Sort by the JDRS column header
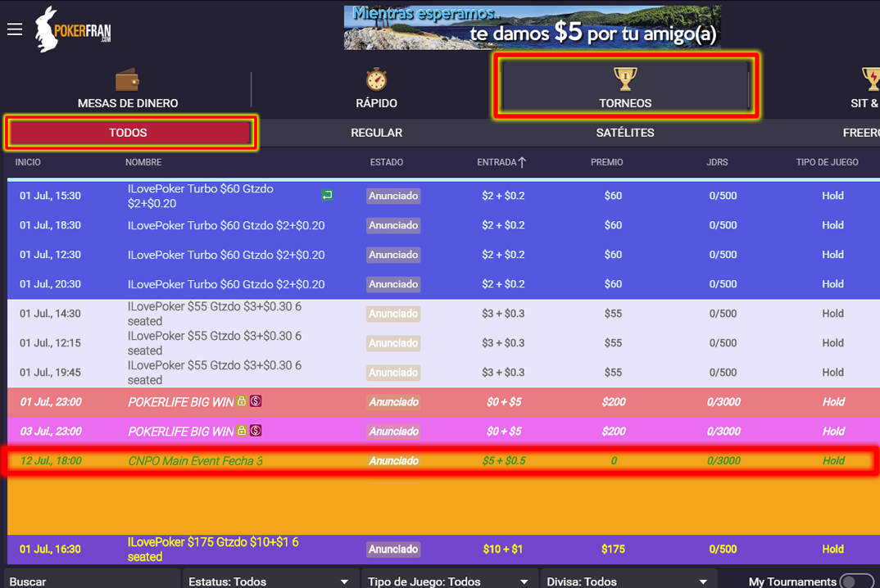Viewport: 880px width, 588px height. 717,162
